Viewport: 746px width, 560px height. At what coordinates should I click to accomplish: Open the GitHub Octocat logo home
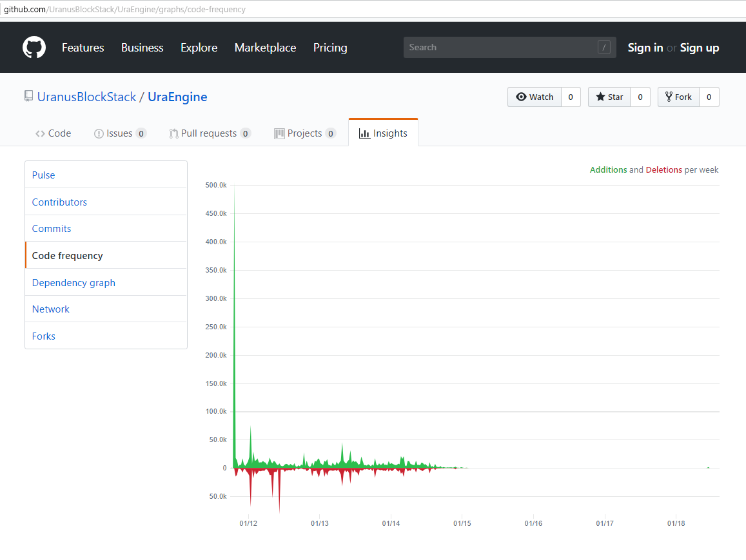click(x=34, y=48)
